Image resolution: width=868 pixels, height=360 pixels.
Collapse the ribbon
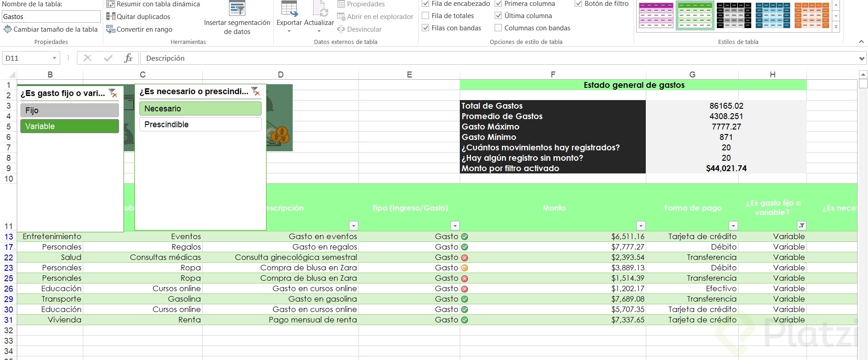[861, 42]
